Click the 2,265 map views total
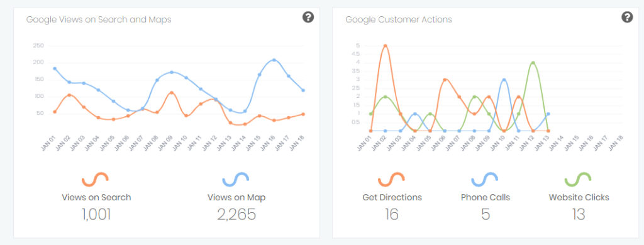Viewport: 644px width, 245px height. [x=236, y=215]
